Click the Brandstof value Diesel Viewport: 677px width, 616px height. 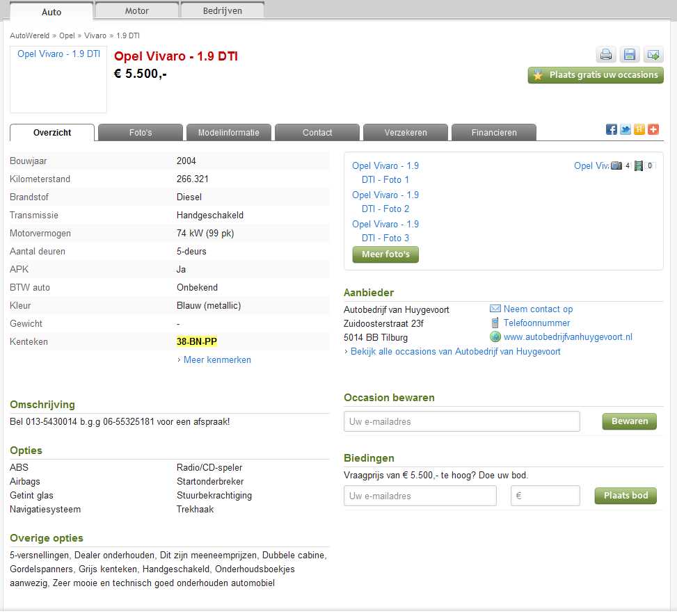[189, 197]
